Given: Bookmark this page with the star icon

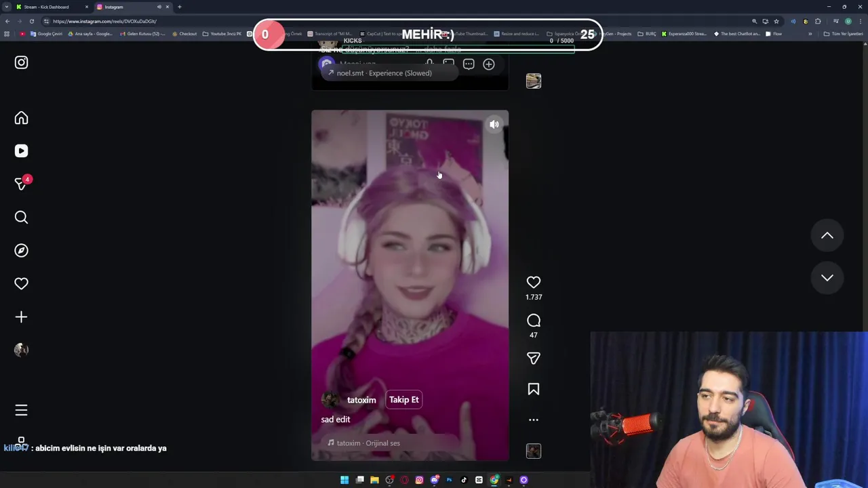Looking at the screenshot, I should point(776,21).
